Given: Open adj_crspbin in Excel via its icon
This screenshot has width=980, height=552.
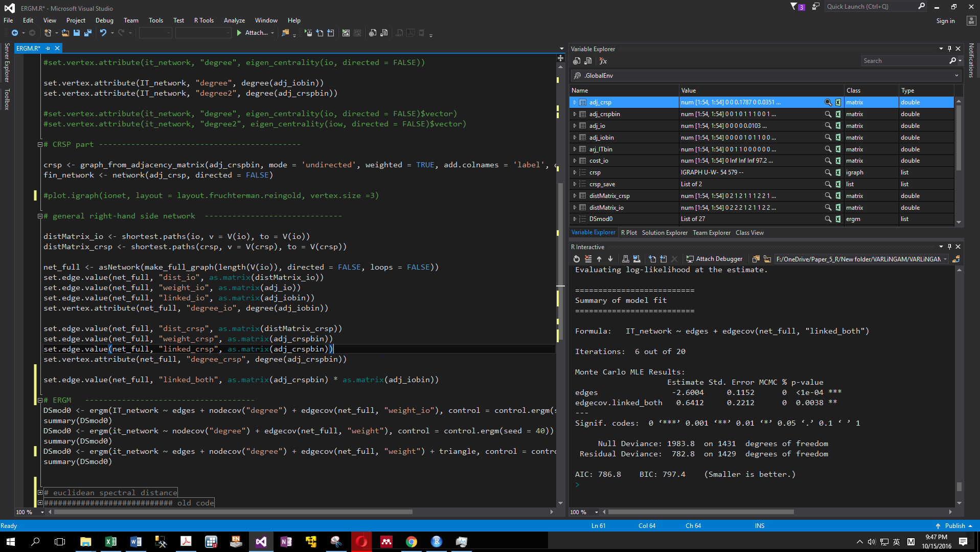Looking at the screenshot, I should click(x=838, y=114).
